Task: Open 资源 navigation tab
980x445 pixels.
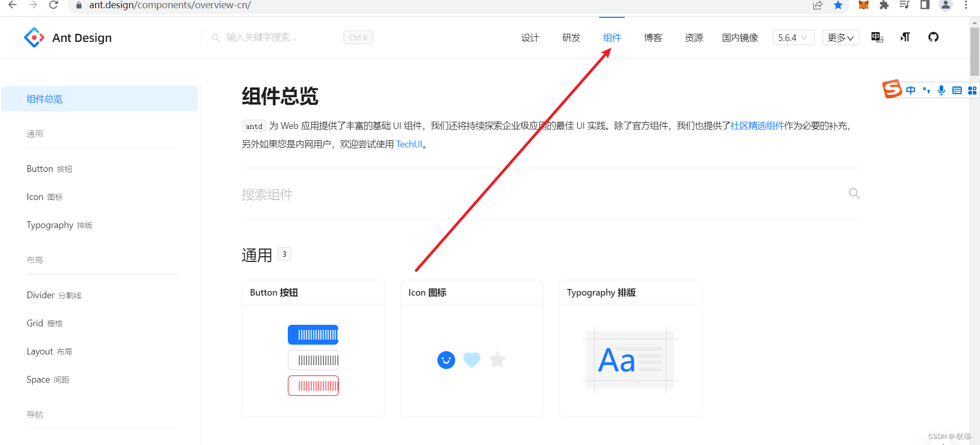Action: tap(694, 37)
